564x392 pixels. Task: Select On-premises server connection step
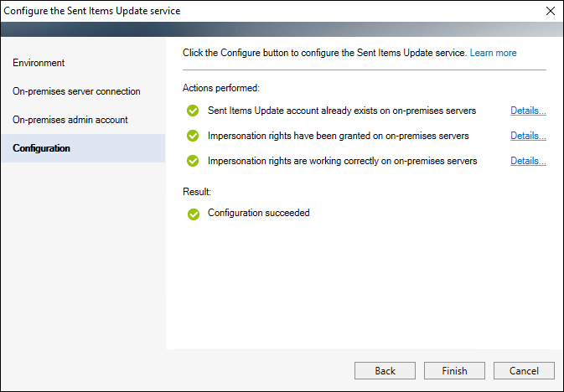click(76, 91)
